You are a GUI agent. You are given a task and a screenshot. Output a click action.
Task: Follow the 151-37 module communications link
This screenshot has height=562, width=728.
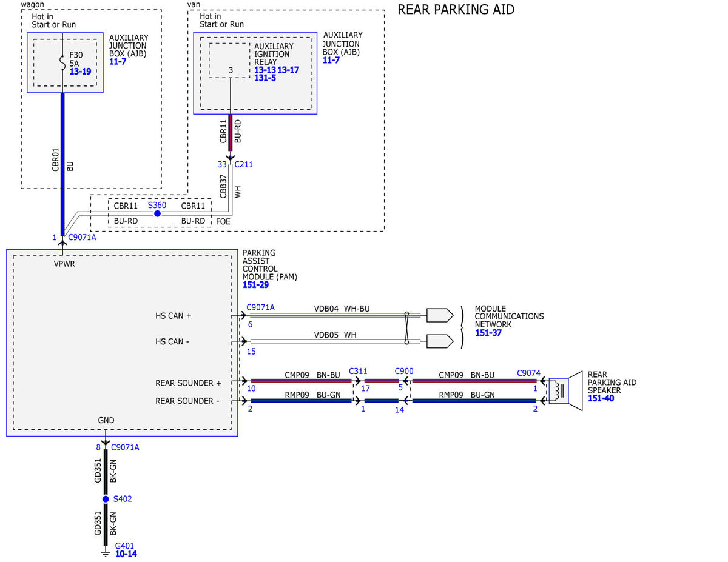pyautogui.click(x=488, y=332)
